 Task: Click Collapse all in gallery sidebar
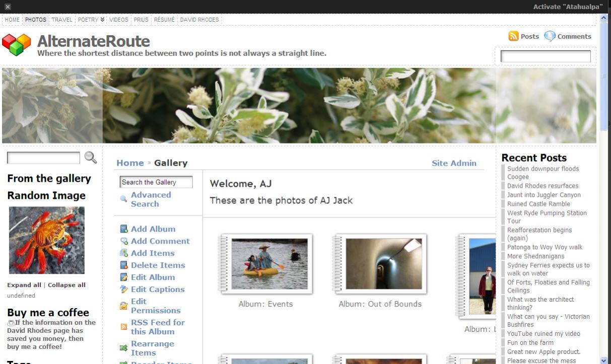(x=66, y=285)
